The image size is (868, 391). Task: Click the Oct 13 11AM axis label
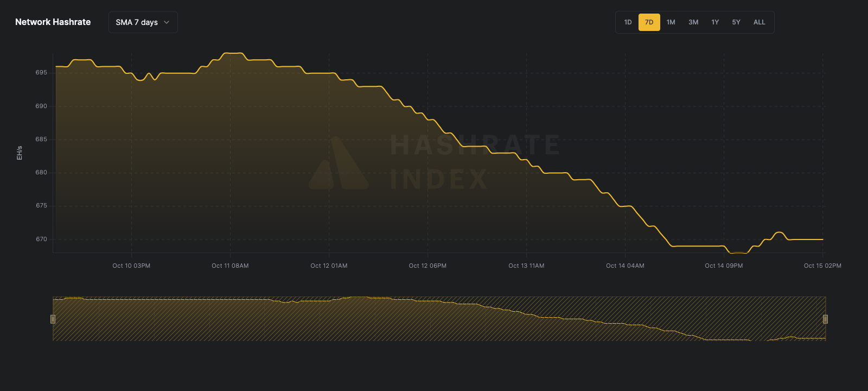pos(526,266)
